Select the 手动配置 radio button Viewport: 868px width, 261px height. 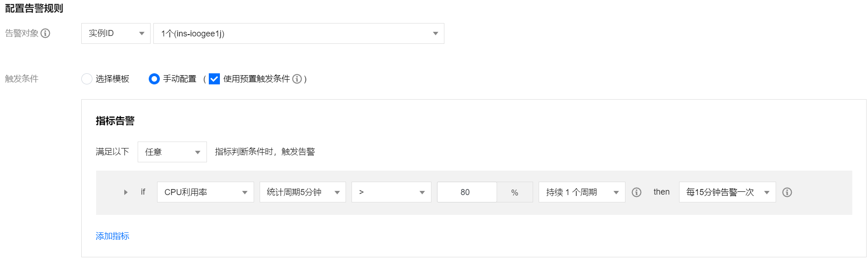click(154, 79)
